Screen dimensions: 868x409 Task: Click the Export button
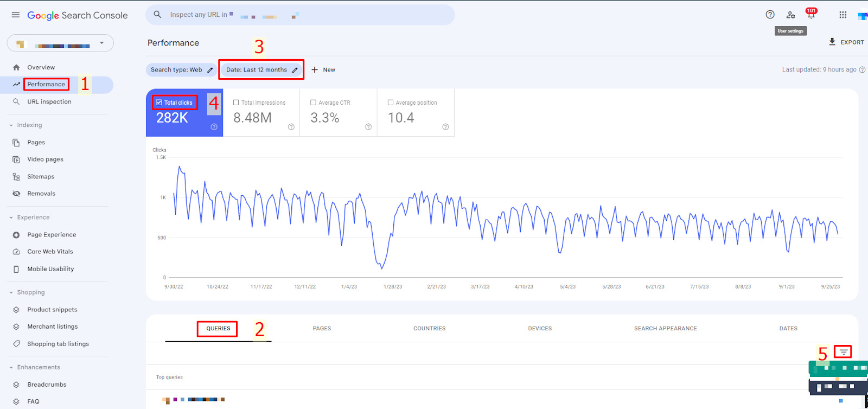click(846, 42)
